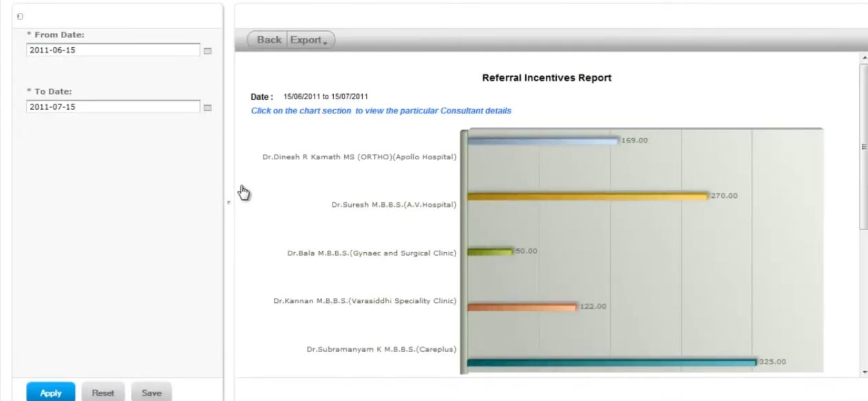Viewport: 868px width, 401px height.
Task: Click the From Date input field
Action: point(113,50)
